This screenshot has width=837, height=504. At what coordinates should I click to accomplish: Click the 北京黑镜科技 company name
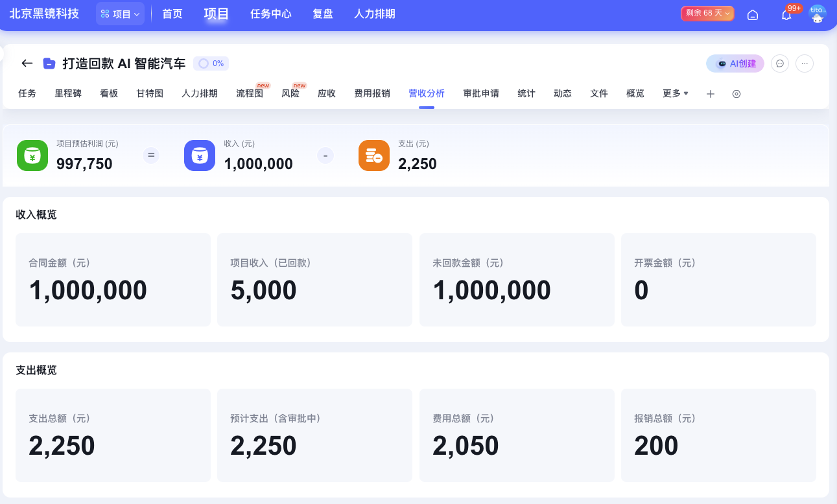tap(44, 14)
